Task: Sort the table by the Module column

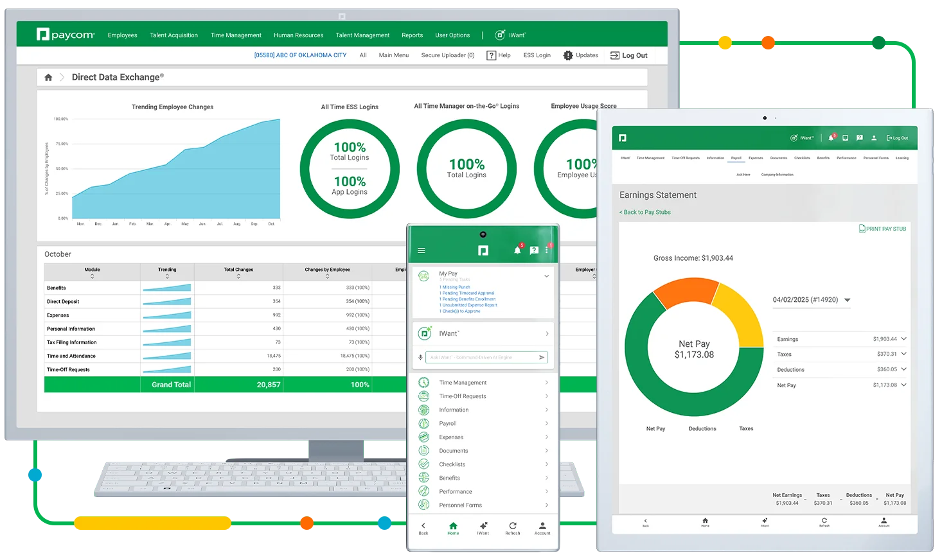Action: click(x=92, y=273)
